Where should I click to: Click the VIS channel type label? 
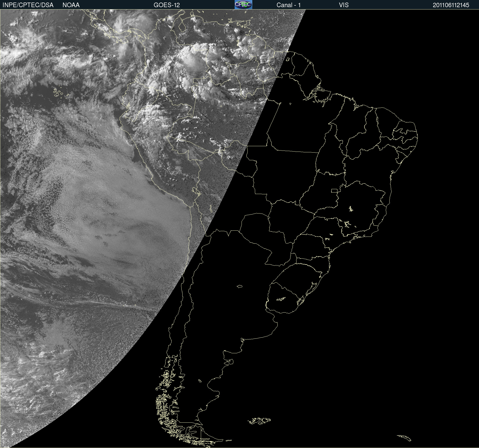[344, 5]
